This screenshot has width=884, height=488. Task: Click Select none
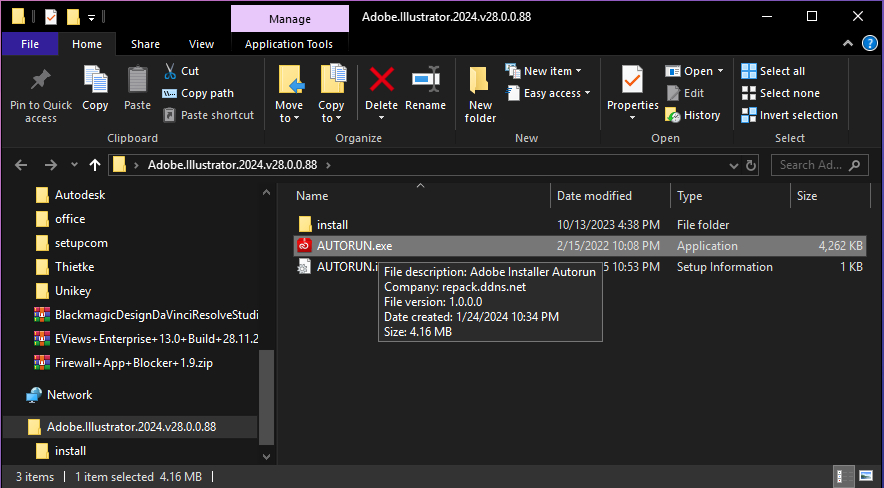pyautogui.click(x=780, y=93)
